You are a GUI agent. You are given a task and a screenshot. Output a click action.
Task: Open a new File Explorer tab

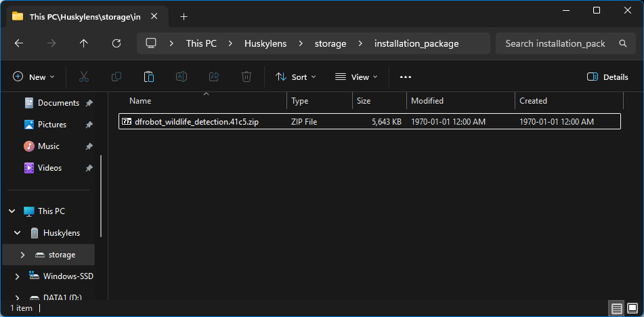(184, 16)
